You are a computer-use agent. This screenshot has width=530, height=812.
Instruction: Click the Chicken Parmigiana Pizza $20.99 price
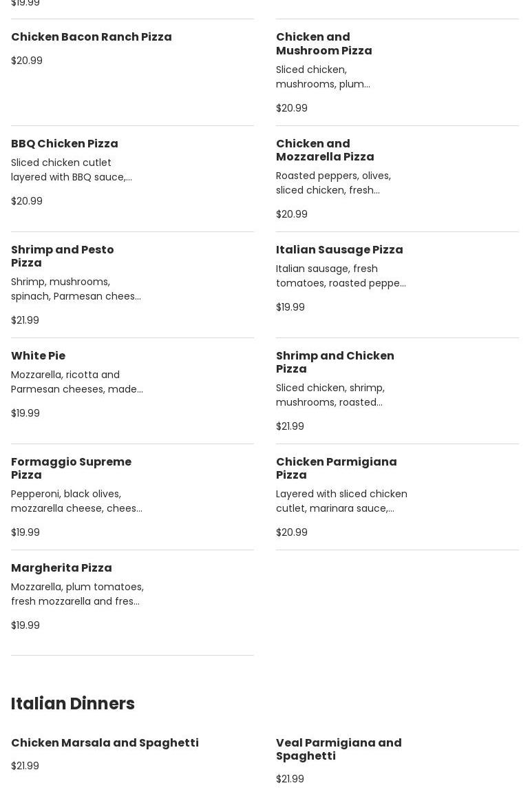coord(292,532)
